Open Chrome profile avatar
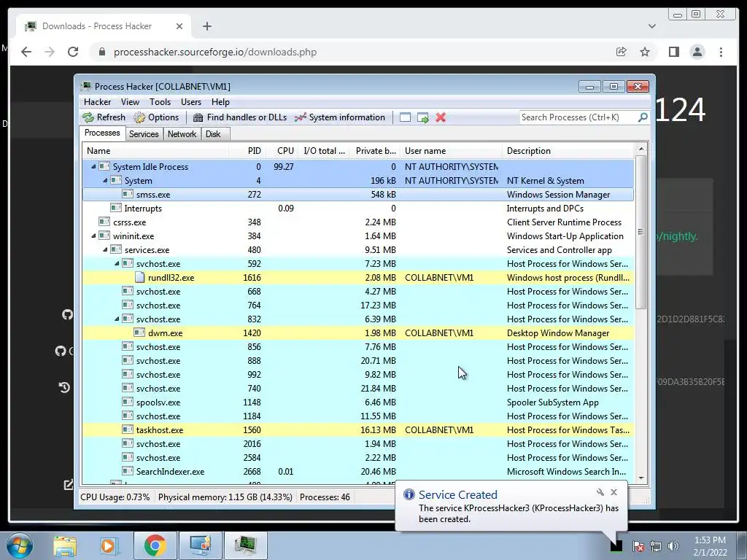Screen dimensions: 747x560 (697, 52)
